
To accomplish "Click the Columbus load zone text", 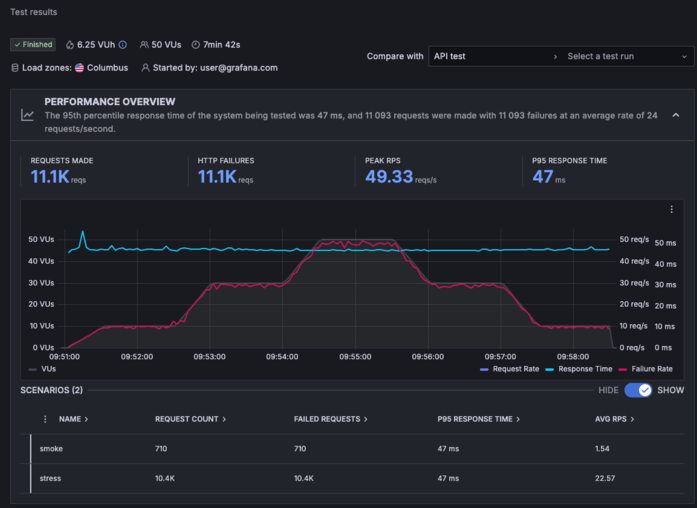I will pyautogui.click(x=108, y=68).
